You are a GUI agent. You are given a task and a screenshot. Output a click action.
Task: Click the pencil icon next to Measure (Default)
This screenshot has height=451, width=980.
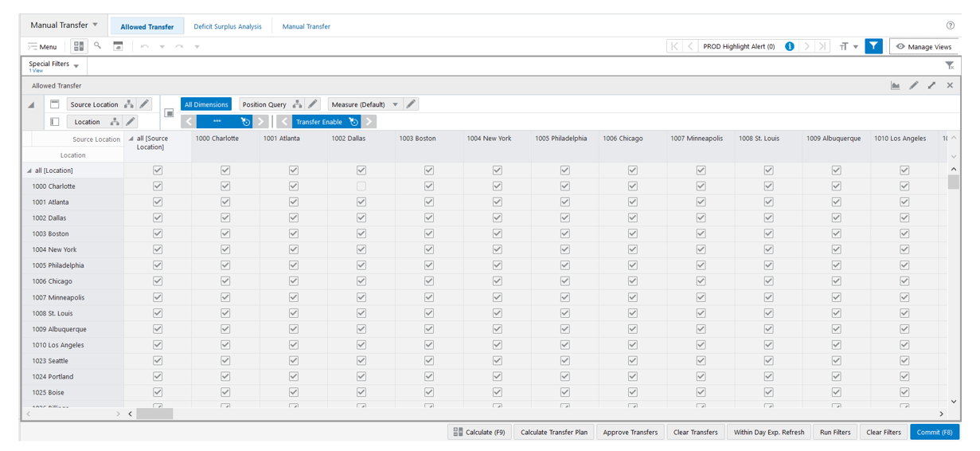[x=411, y=104]
